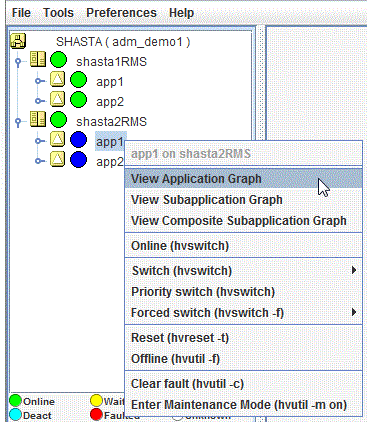Click the green Online legend circle

[x=16, y=401]
